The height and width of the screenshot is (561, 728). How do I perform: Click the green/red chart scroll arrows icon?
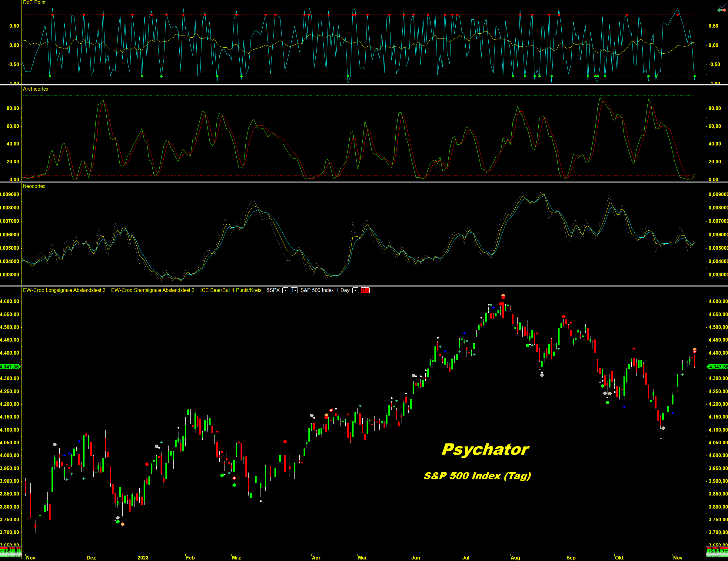721,10
